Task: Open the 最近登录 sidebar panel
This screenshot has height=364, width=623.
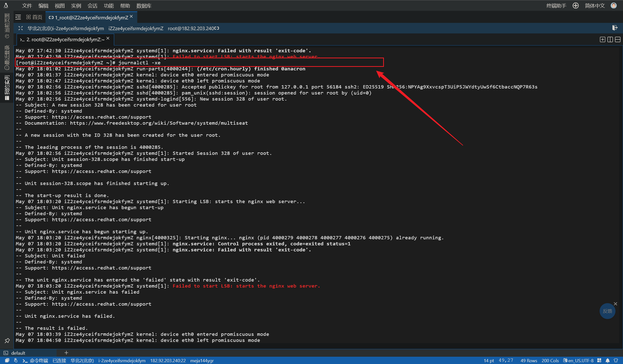Action: click(7, 57)
